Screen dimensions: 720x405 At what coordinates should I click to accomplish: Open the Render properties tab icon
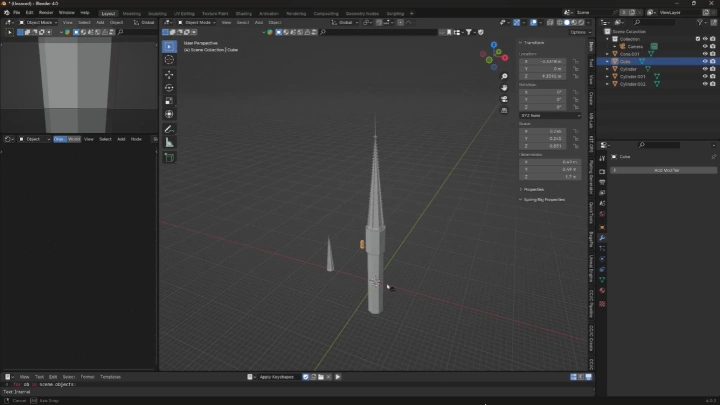point(602,171)
